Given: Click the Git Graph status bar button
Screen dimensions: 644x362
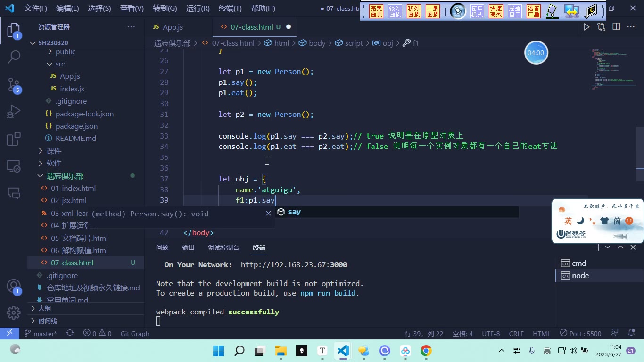Looking at the screenshot, I should click(134, 333).
